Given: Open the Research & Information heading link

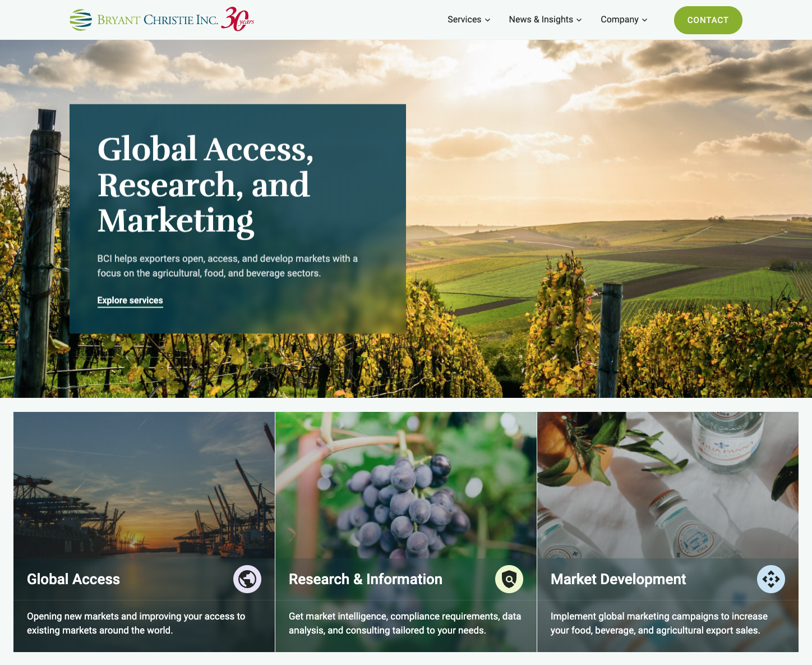Looking at the screenshot, I should point(366,579).
